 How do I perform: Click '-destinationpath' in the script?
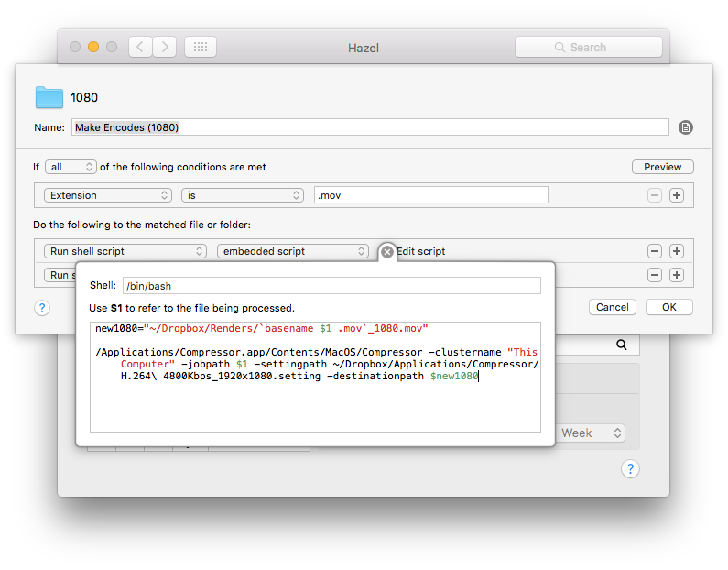pos(375,376)
